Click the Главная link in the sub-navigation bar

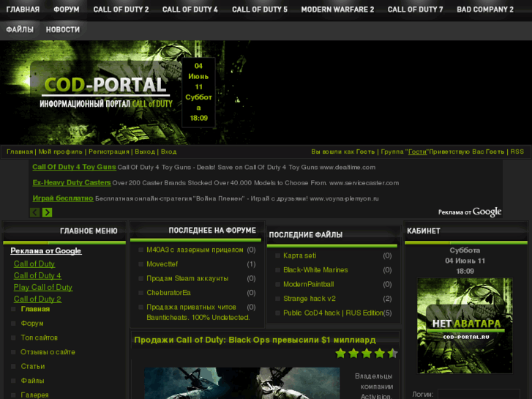click(x=20, y=152)
